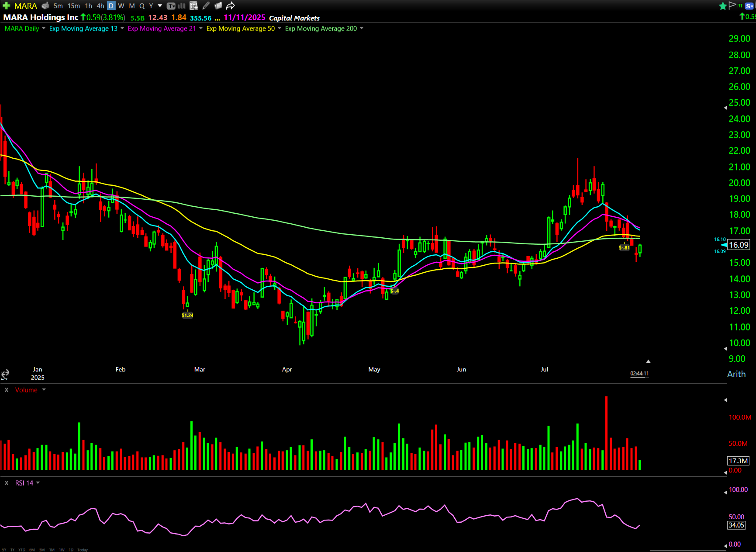Open the cash register trade icon
Image resolution: width=756 pixels, height=552 pixels.
pos(45,6)
